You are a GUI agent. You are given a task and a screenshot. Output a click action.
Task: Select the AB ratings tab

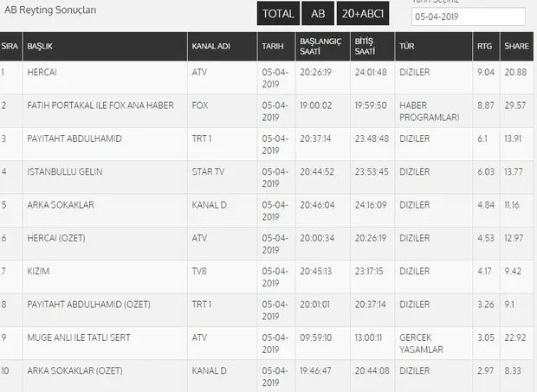[x=317, y=15]
